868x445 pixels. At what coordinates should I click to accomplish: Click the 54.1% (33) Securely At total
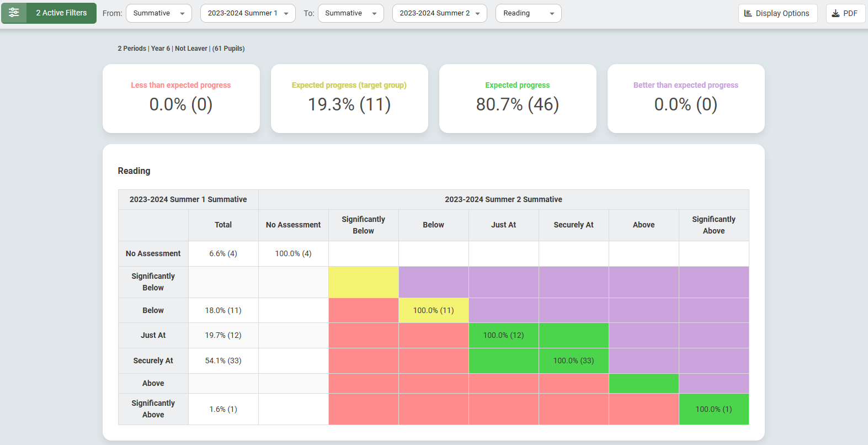point(223,361)
